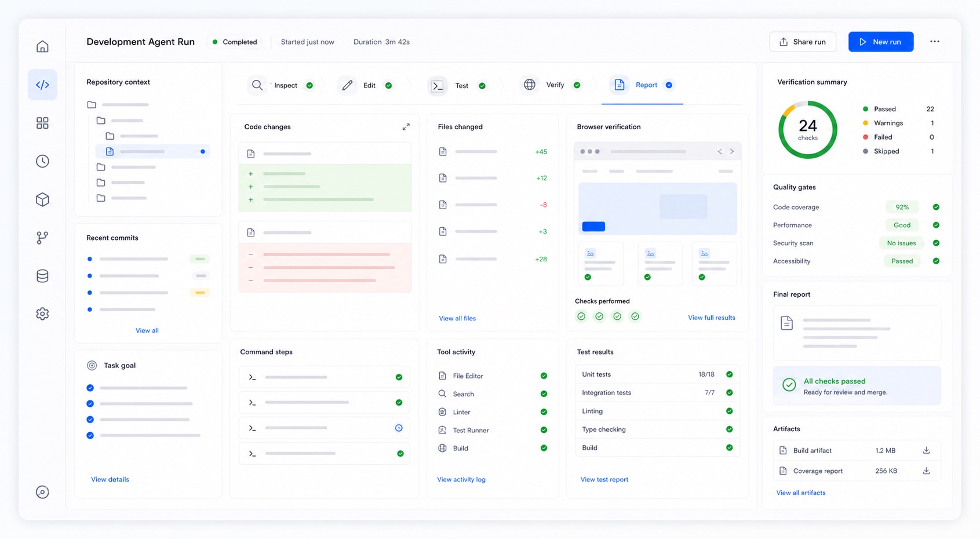Toggle the second Task goal checkbox
Viewport: 980px width, 539px height.
pyautogui.click(x=90, y=403)
